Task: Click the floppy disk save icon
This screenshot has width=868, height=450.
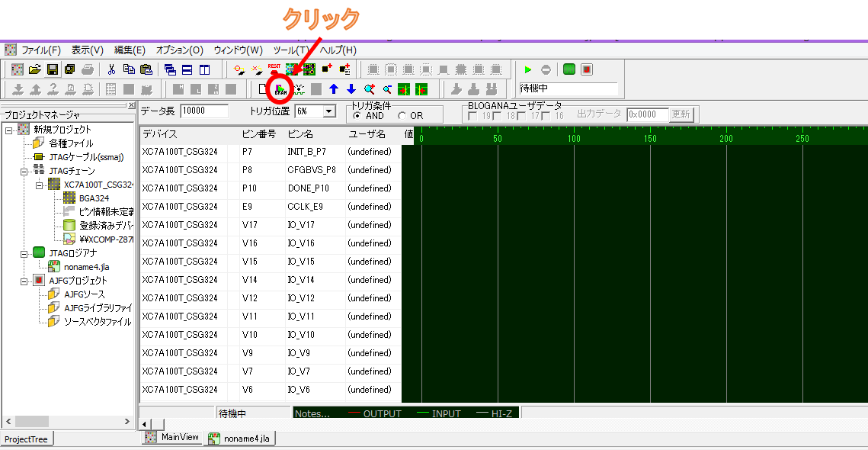Action: 53,69
